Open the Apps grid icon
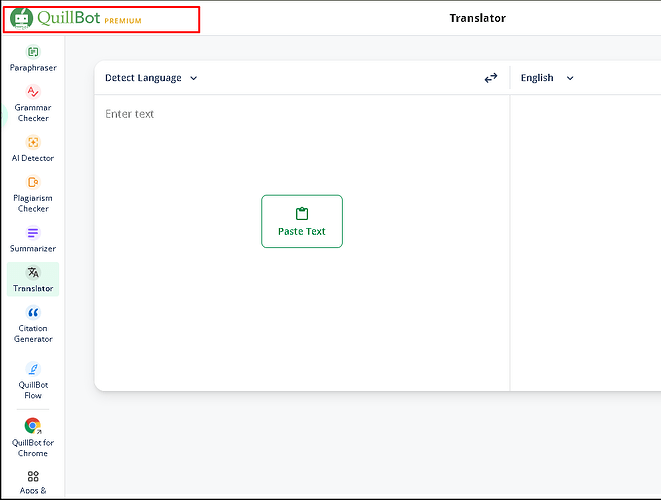Image resolution: width=661 pixels, height=500 pixels. pos(33,476)
